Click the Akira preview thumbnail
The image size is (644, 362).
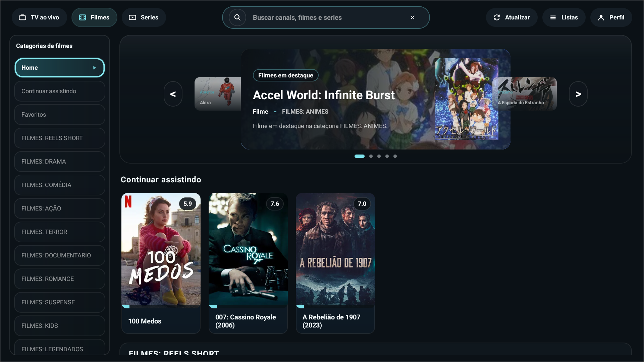coord(218,94)
